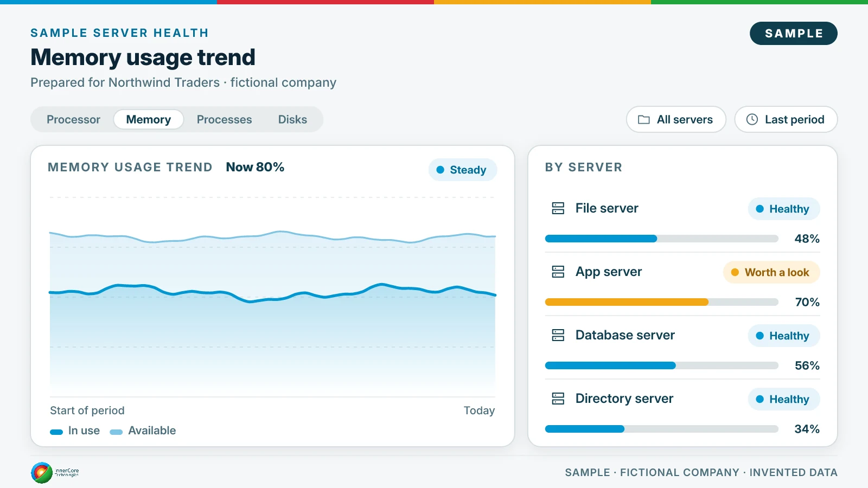
Task: Click the Start of period axis label
Action: (x=87, y=410)
